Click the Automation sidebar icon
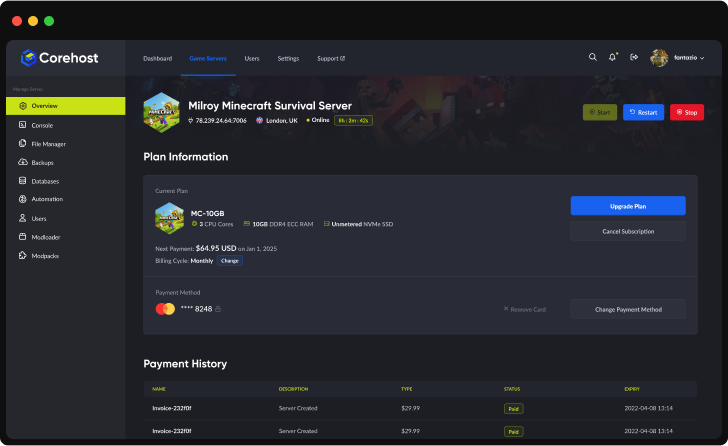 click(22, 199)
